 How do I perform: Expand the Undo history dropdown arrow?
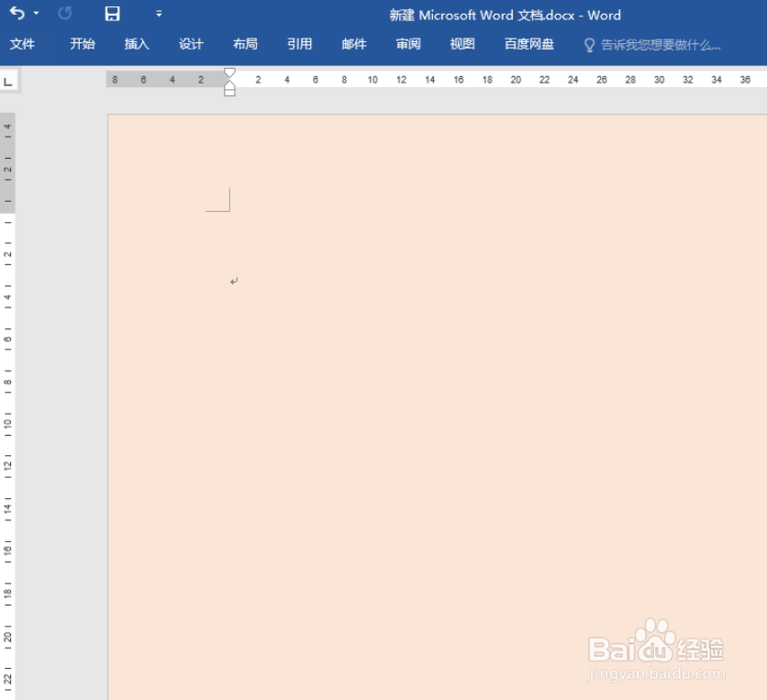(36, 13)
